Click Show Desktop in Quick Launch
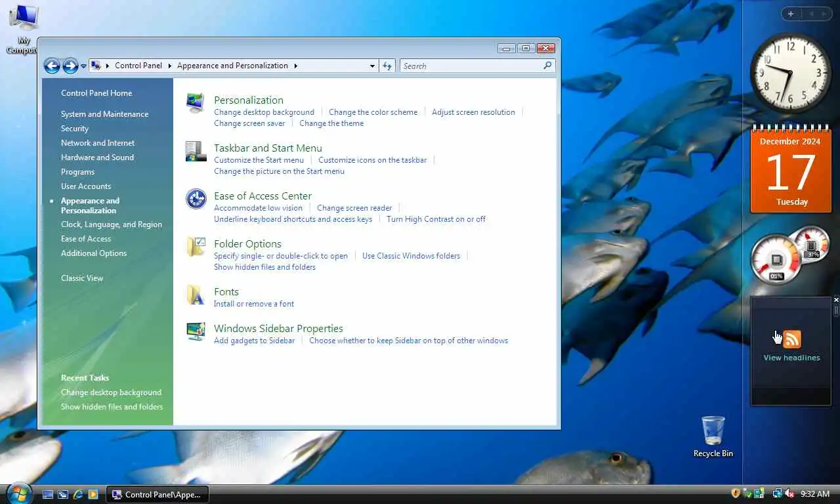The height and width of the screenshot is (504, 840). click(x=48, y=494)
